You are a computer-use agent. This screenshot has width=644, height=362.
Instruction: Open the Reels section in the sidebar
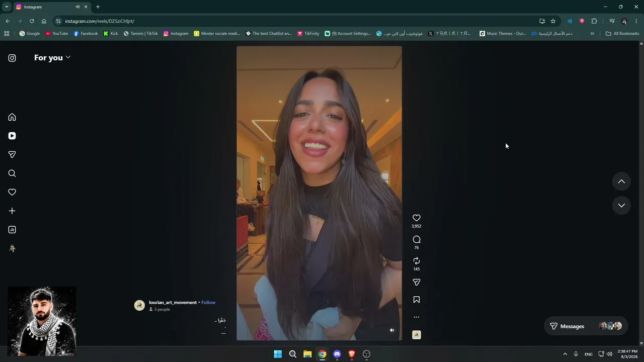point(12,136)
